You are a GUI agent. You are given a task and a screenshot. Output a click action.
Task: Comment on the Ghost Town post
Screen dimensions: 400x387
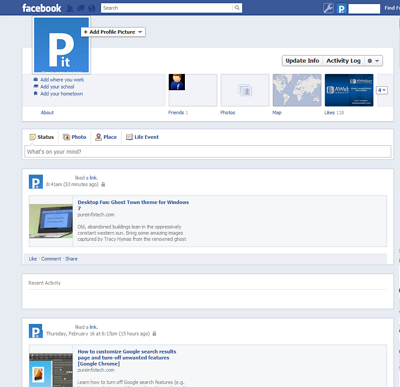pos(51,259)
